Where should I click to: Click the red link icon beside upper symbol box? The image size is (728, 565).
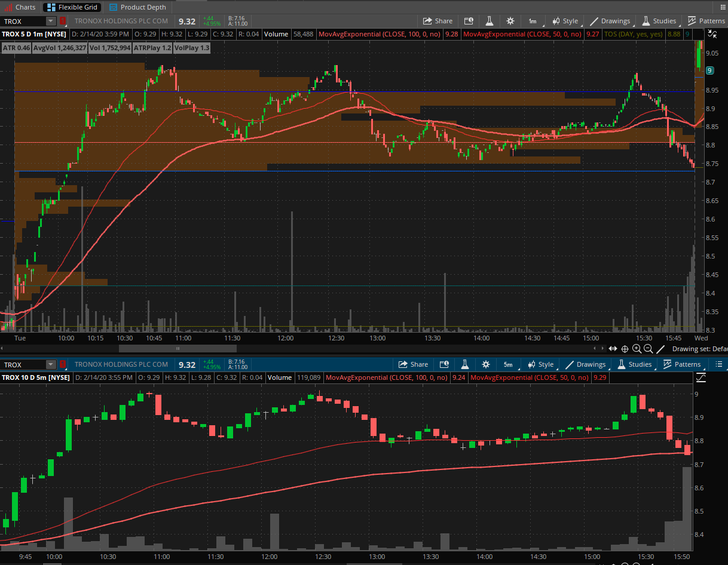(63, 21)
